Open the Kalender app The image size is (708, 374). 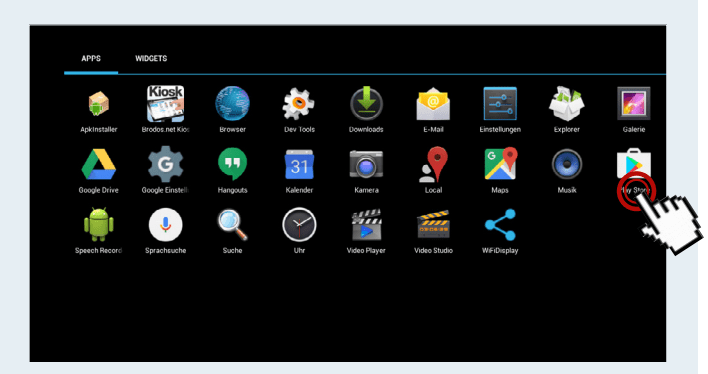299,164
